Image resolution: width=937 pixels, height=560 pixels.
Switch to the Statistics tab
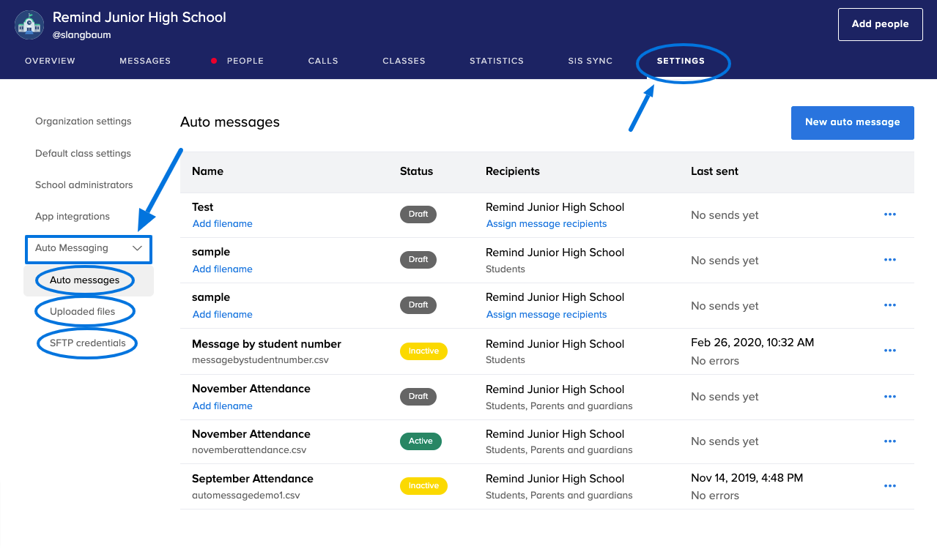coord(496,61)
